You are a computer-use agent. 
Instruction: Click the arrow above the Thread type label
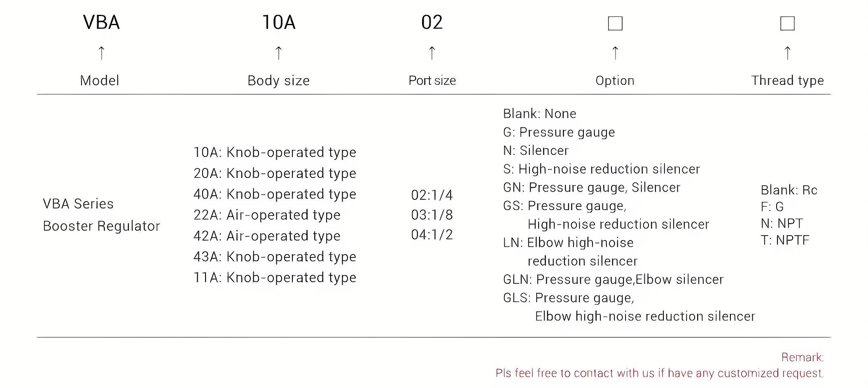787,53
